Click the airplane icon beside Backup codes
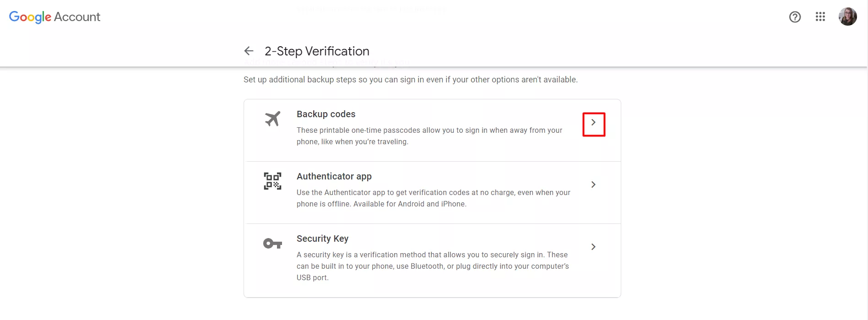The height and width of the screenshot is (320, 868). click(272, 119)
